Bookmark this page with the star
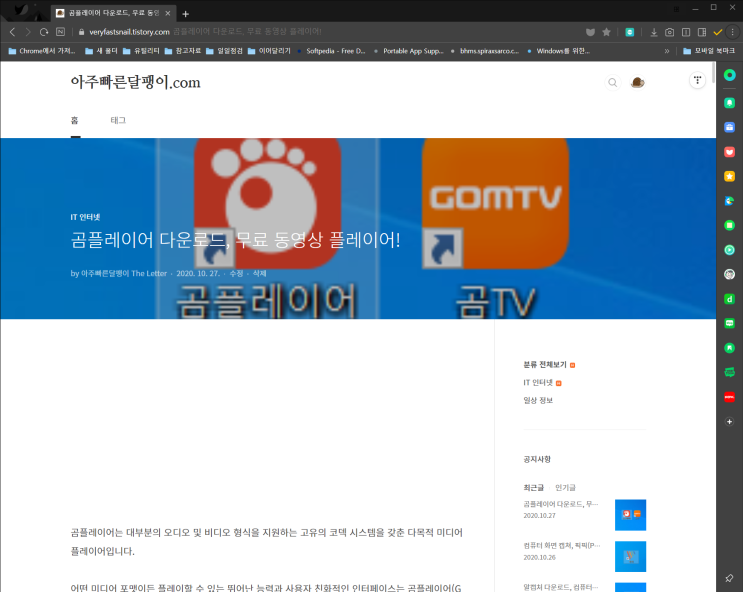Image resolution: width=743 pixels, height=592 pixels. pos(607,32)
